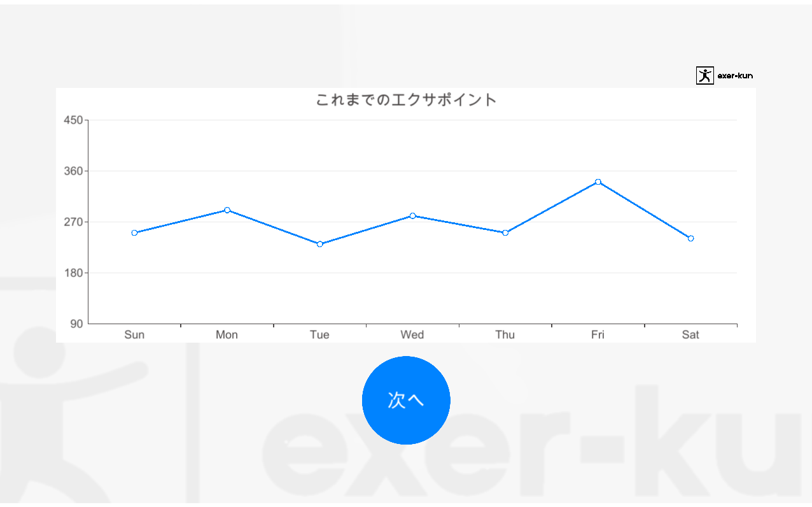Select the Monday data point
812x507 pixels.
point(227,210)
